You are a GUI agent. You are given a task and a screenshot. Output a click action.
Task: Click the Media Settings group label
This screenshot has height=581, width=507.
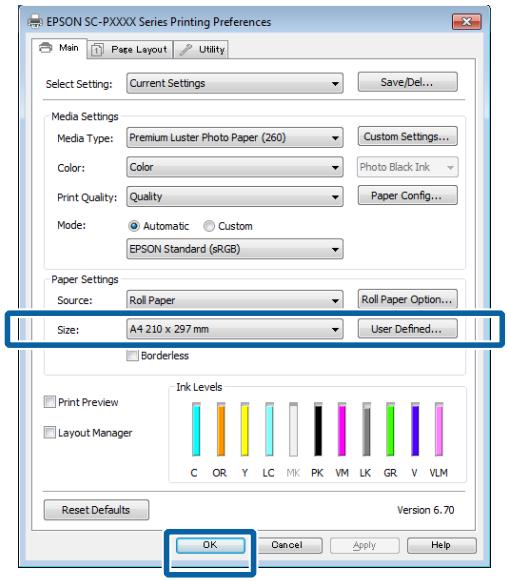click(x=85, y=116)
